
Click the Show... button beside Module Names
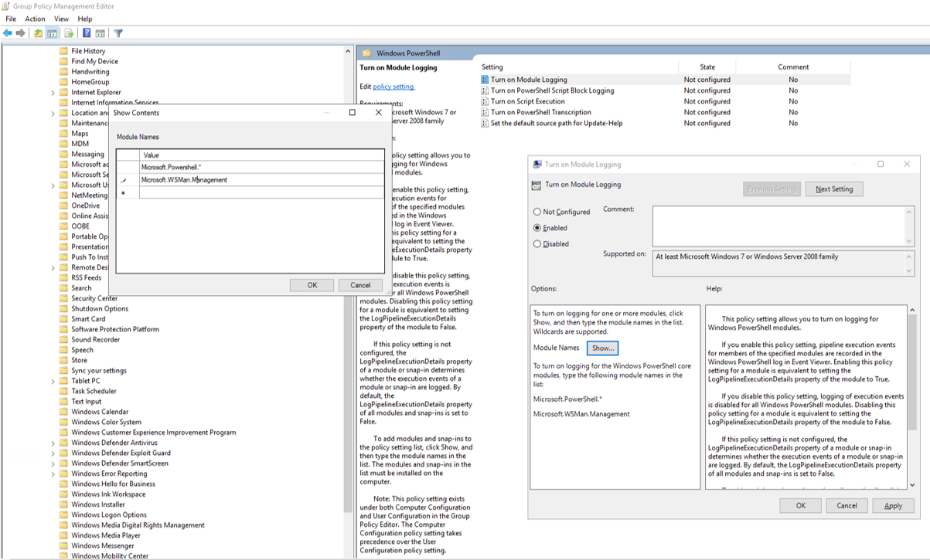pyautogui.click(x=603, y=348)
